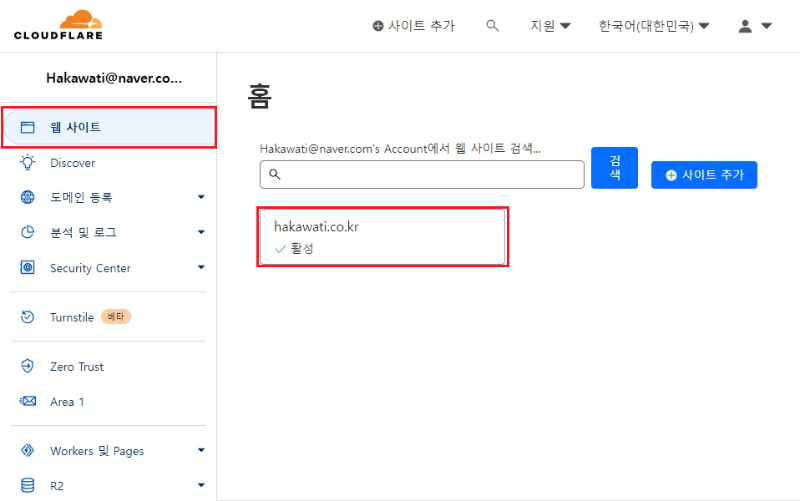This screenshot has height=501, width=800.
Task: Open Zero Trust in the sidebar
Action: [x=77, y=367]
